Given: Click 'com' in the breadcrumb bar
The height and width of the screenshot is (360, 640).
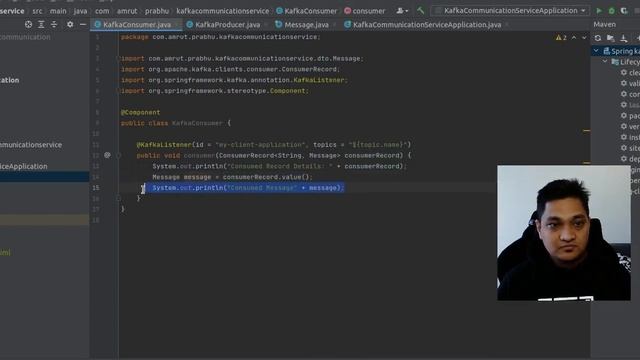Looking at the screenshot, I should [102, 11].
